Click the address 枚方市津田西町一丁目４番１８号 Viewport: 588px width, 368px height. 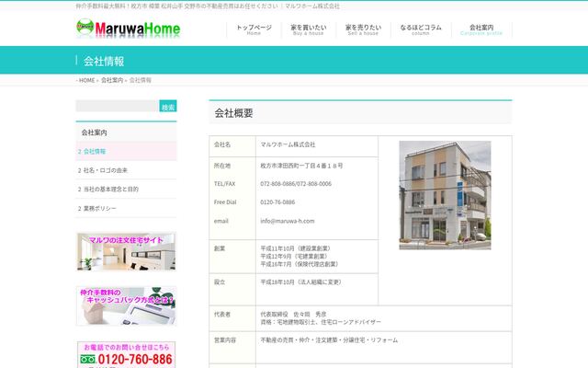click(x=301, y=166)
